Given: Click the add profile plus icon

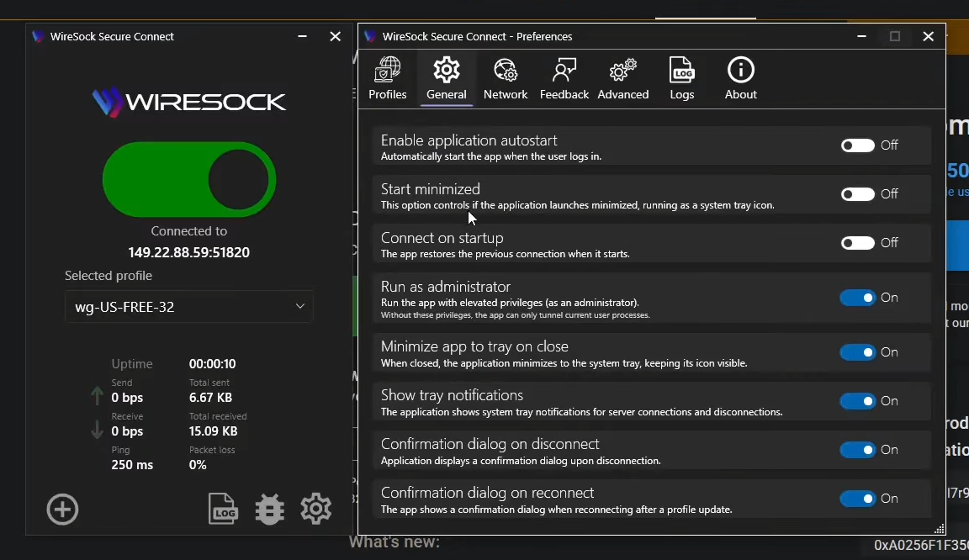Looking at the screenshot, I should 62,509.
